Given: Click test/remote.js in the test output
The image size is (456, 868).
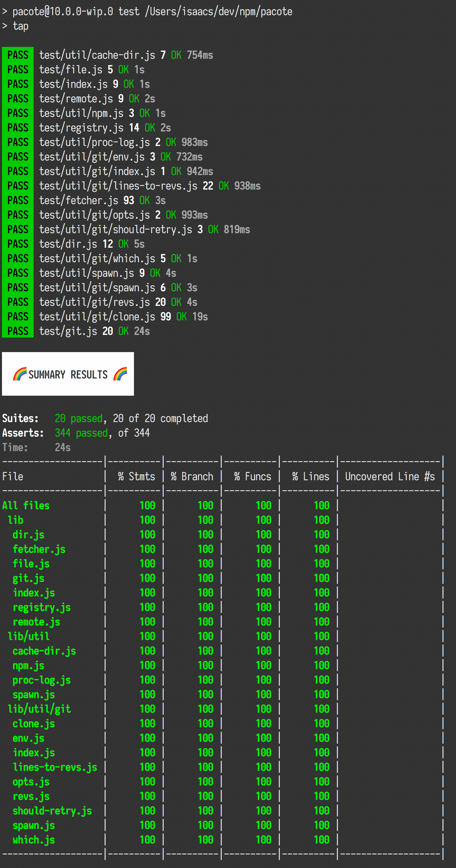Looking at the screenshot, I should tap(76, 99).
